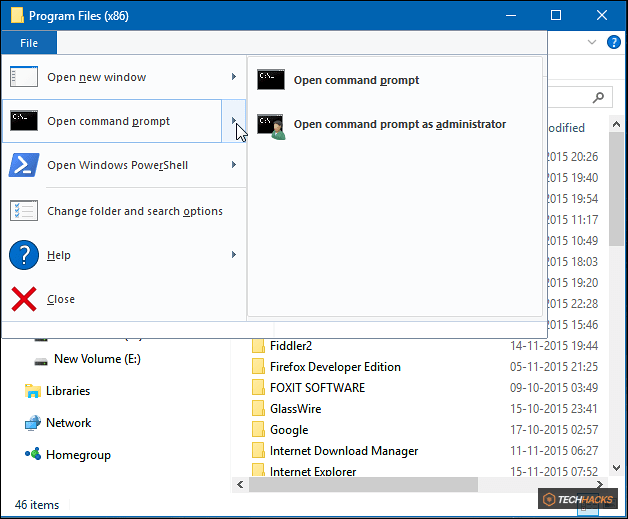Select Network in navigation pane
Viewport: 628px width, 519px height.
click(68, 423)
